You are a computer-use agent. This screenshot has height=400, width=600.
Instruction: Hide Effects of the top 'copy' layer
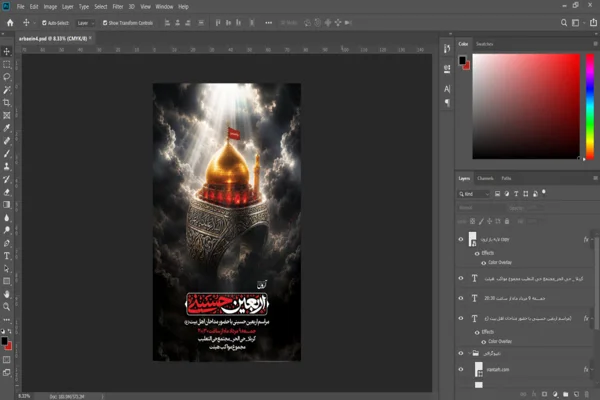[477, 253]
